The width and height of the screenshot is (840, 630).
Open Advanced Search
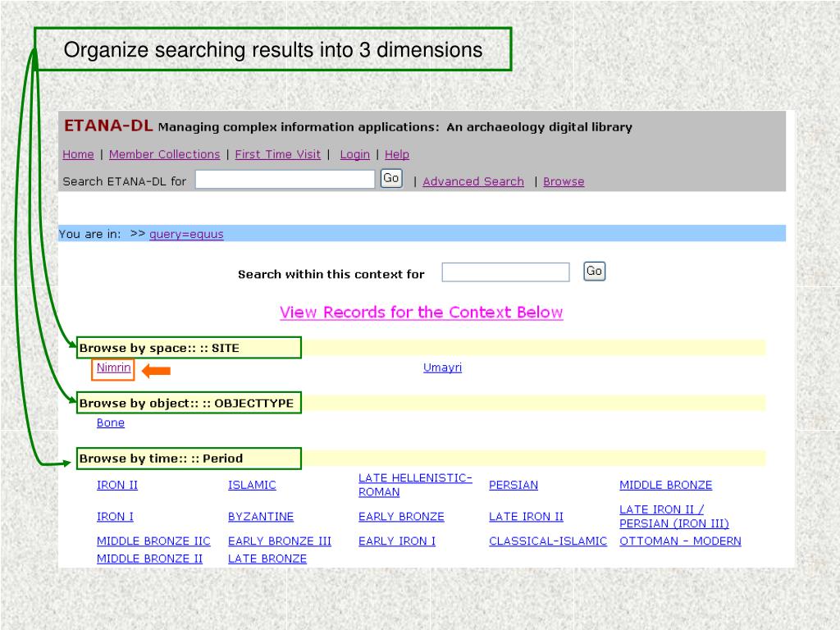tap(473, 181)
